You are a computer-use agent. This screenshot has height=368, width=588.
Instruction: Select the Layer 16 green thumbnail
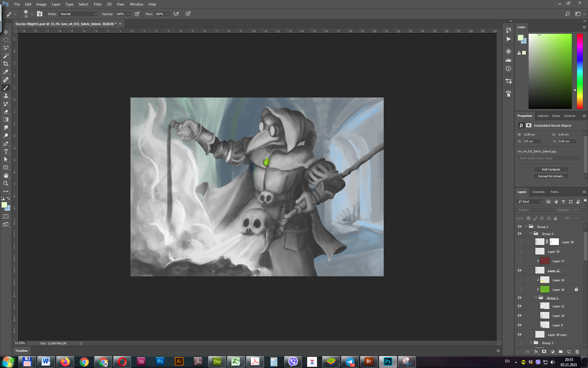point(545,289)
